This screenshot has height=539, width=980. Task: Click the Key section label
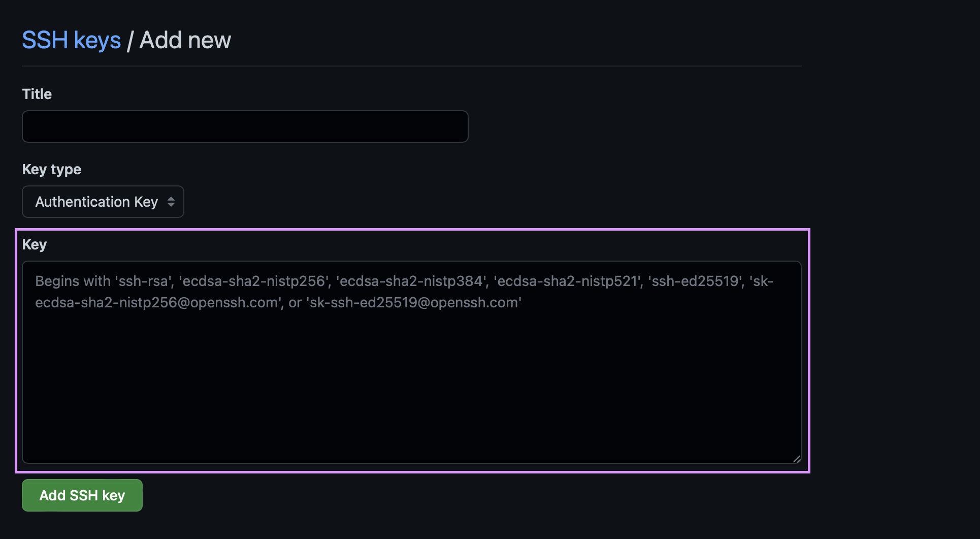[x=34, y=244]
